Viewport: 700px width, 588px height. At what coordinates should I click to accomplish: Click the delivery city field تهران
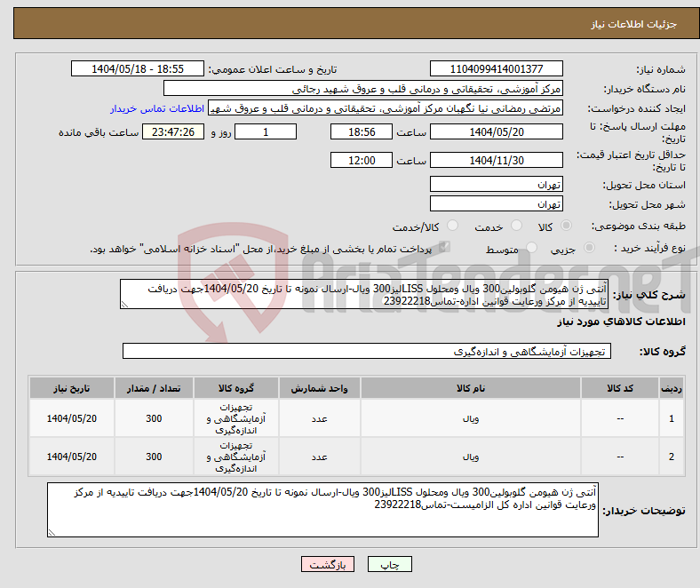(496, 203)
